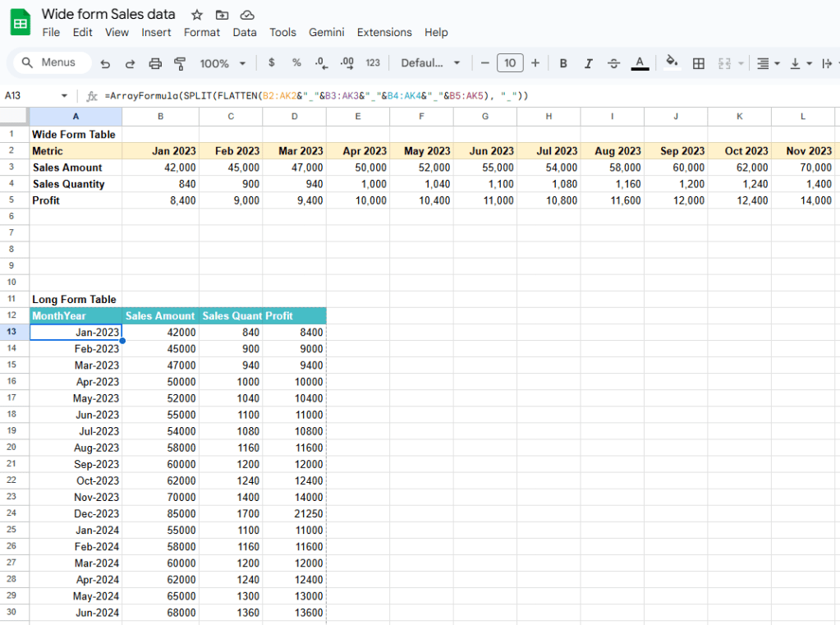Image resolution: width=840 pixels, height=625 pixels.
Task: Open the fill color picker
Action: (672, 62)
